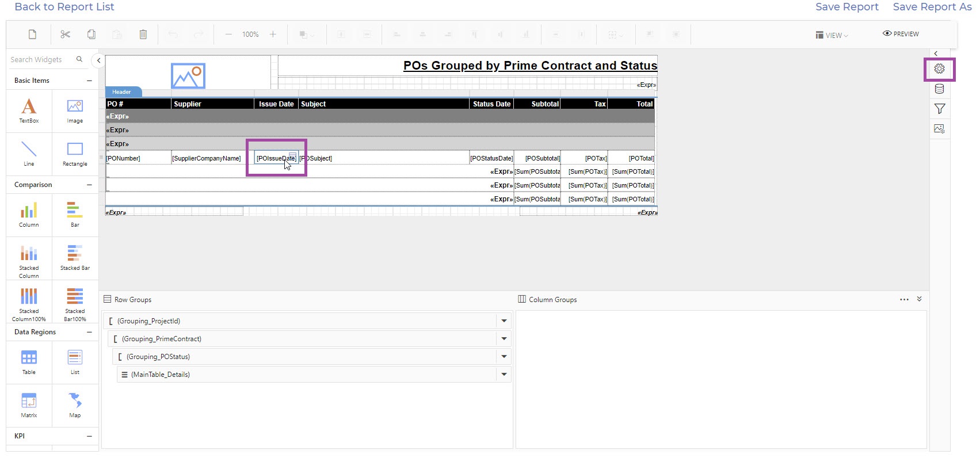Click the Search Widgets field
Image resolution: width=980 pixels, height=458 pixels.
click(x=41, y=59)
